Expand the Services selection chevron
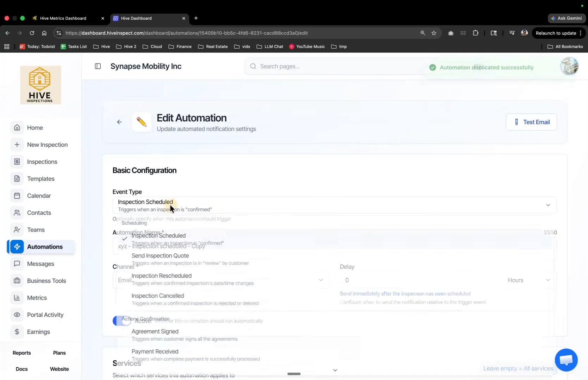Screen dimensions: 588x380 click(335, 370)
